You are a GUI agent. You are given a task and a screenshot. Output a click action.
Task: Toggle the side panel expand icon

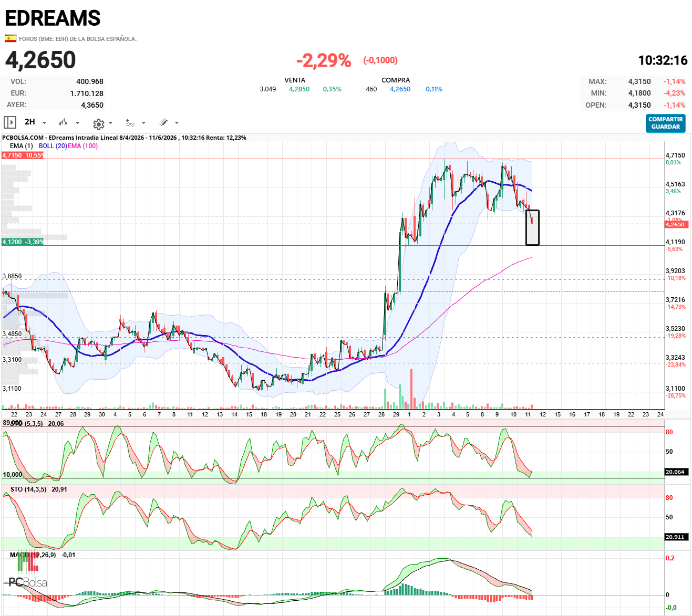click(10, 122)
